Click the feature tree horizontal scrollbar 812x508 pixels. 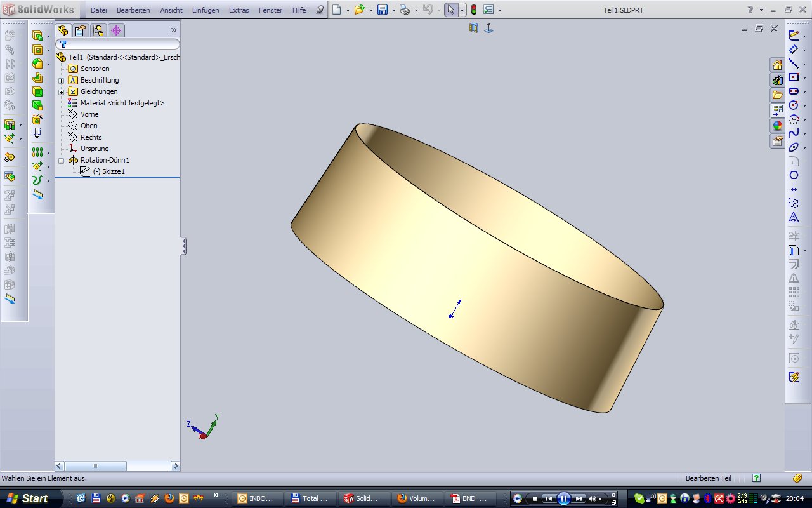pos(95,466)
